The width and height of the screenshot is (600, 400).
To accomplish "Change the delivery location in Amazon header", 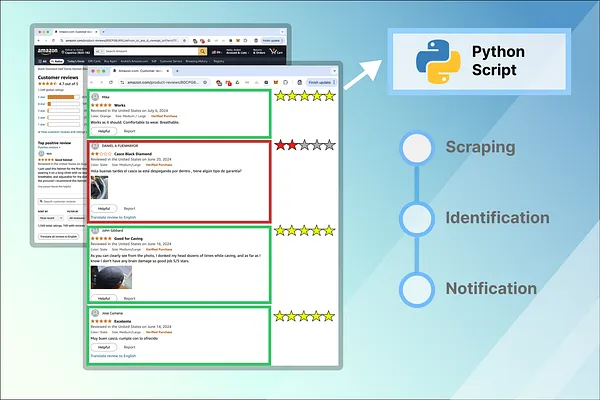I will tap(76, 51).
